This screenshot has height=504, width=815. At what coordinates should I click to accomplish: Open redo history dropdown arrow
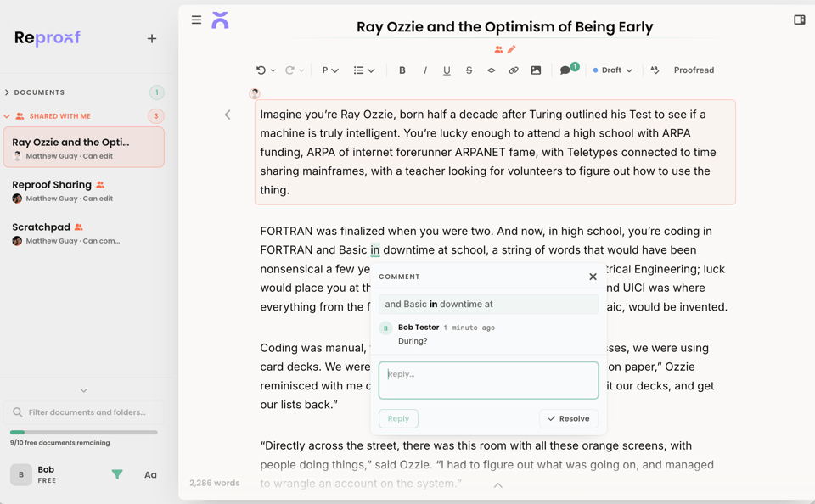(x=301, y=70)
